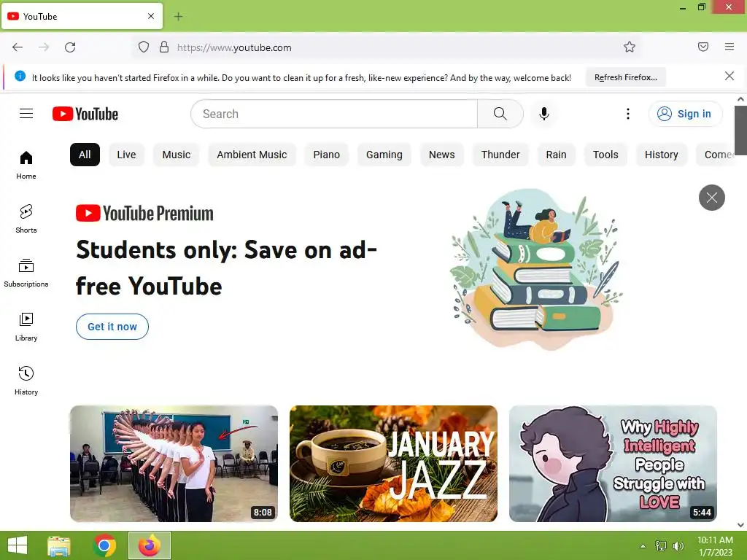Click Firefox forward arrow button
Screen dimensions: 747x560
44,47
